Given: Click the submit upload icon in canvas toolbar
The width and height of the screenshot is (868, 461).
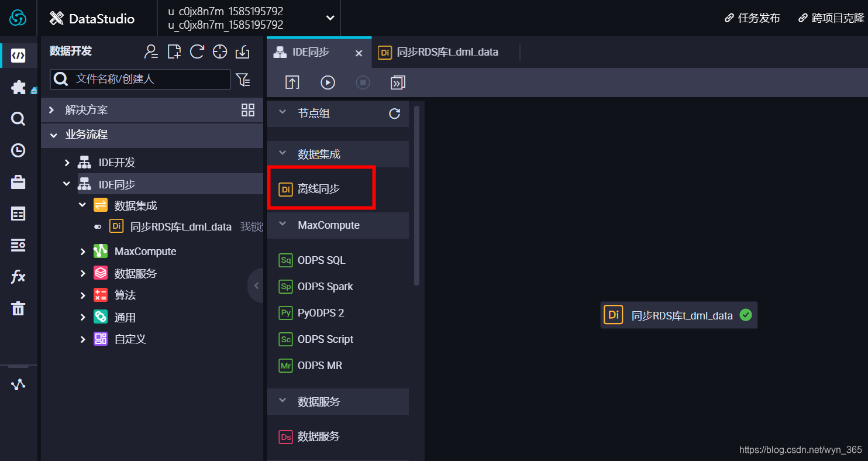Looking at the screenshot, I should (292, 82).
